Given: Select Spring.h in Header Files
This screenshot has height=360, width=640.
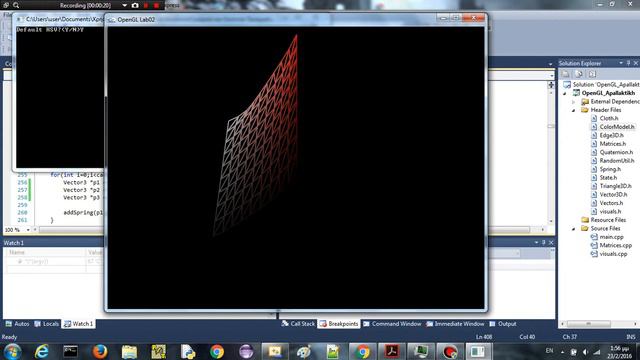Looking at the screenshot, I should point(610,169).
